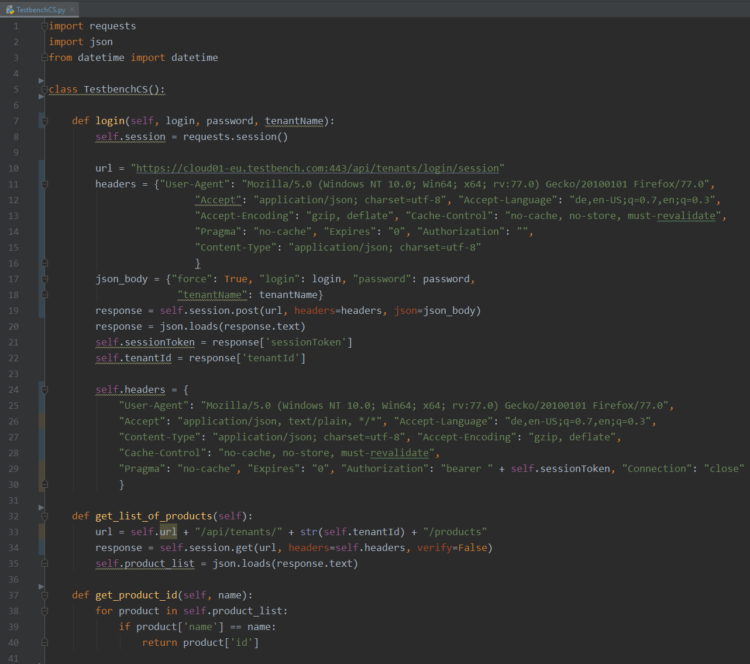
Task: Collapse get_list_of_products method fold marker
Action: pyautogui.click(x=44, y=516)
